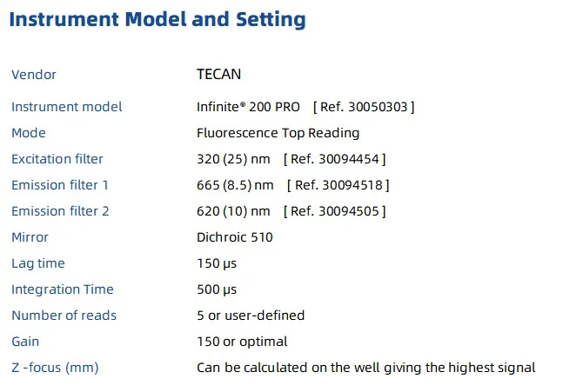Click the Infinite 200 PRO model text

[x=249, y=107]
